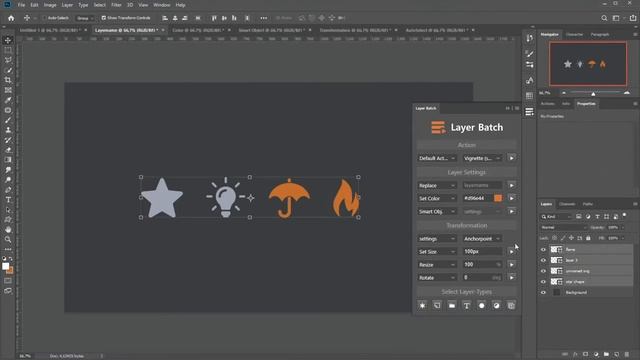Open the Default Actions set dropdown
The width and height of the screenshot is (640, 360).
[x=437, y=158]
